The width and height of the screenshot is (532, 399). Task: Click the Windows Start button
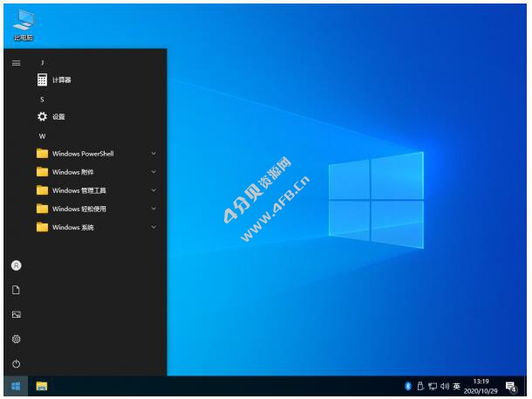pyautogui.click(x=16, y=385)
